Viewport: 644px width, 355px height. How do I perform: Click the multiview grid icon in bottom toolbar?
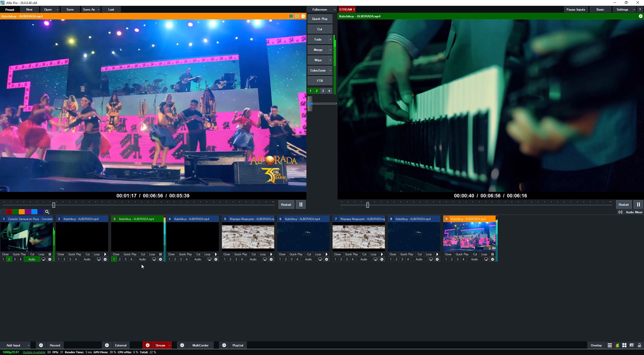click(625, 345)
